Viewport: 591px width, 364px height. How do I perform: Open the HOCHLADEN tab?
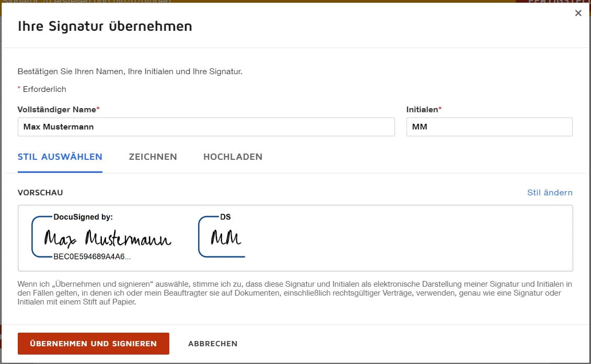(x=233, y=157)
